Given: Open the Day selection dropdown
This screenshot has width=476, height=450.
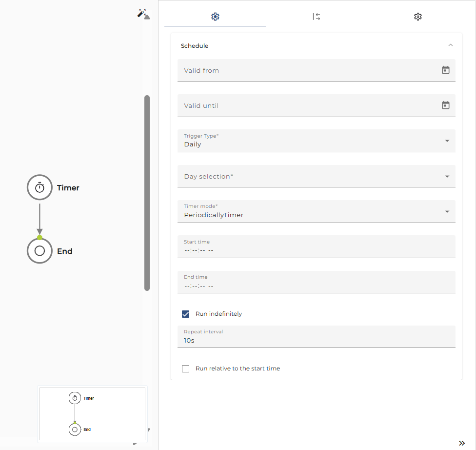Looking at the screenshot, I should [317, 176].
